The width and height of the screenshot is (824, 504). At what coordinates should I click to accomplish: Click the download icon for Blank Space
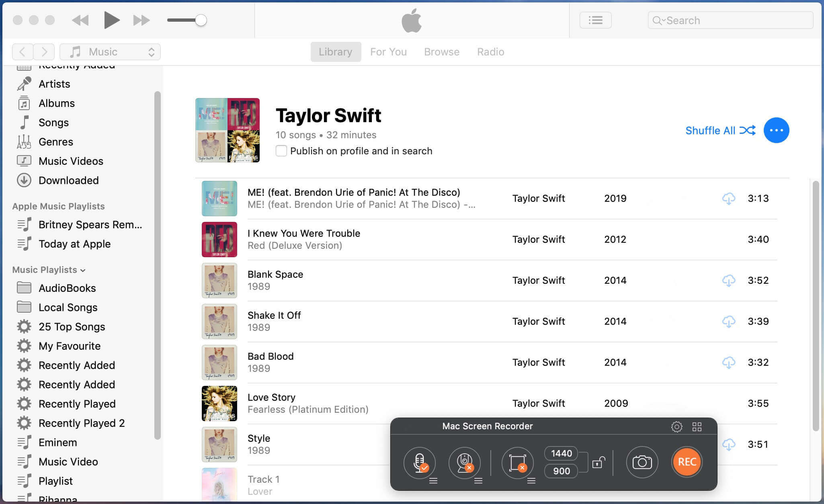pyautogui.click(x=729, y=280)
